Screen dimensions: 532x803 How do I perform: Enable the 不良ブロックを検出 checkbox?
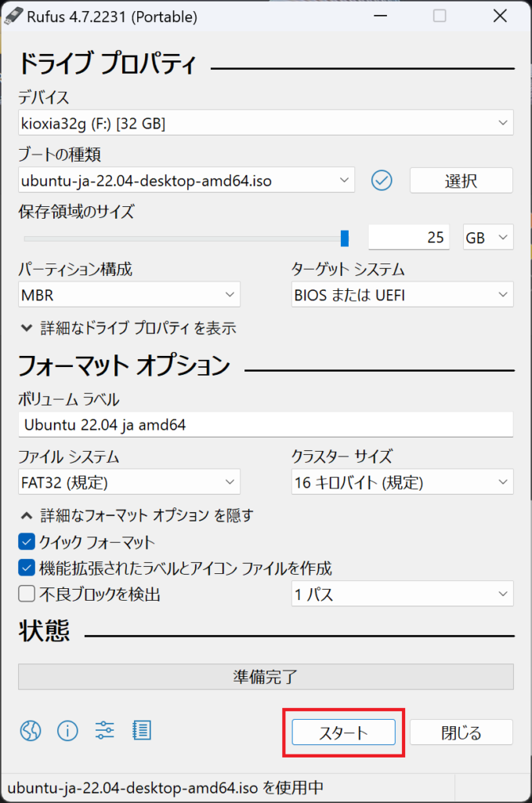[27, 594]
